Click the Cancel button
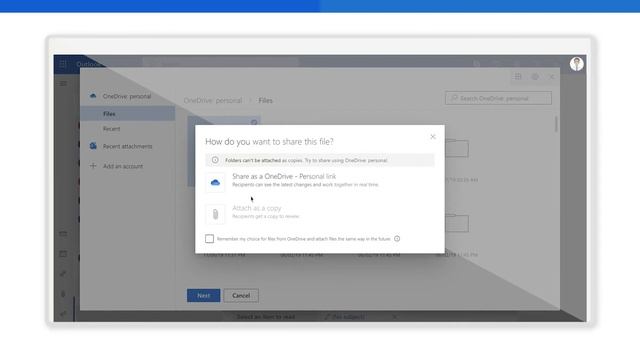This screenshot has width=640, height=360. coord(241,296)
